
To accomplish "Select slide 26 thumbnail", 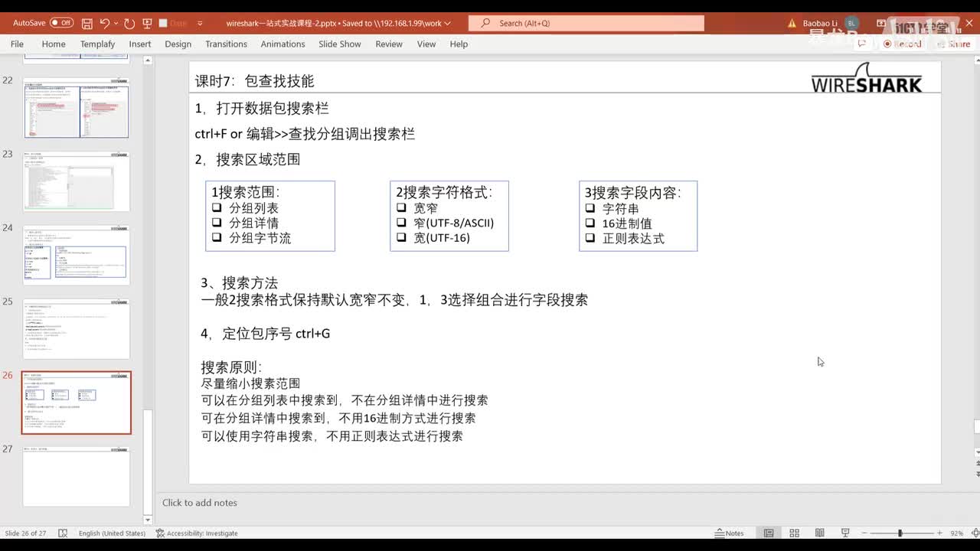I will (x=77, y=403).
